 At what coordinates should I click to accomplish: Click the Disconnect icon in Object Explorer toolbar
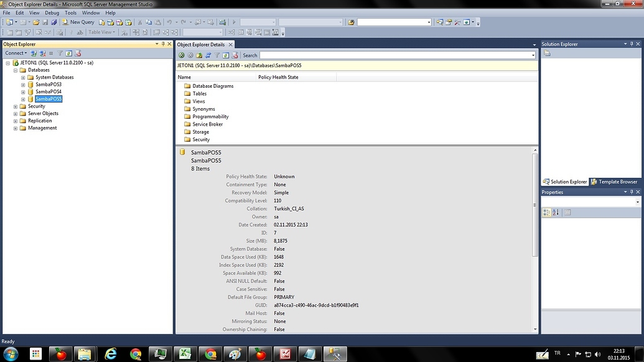tap(42, 53)
